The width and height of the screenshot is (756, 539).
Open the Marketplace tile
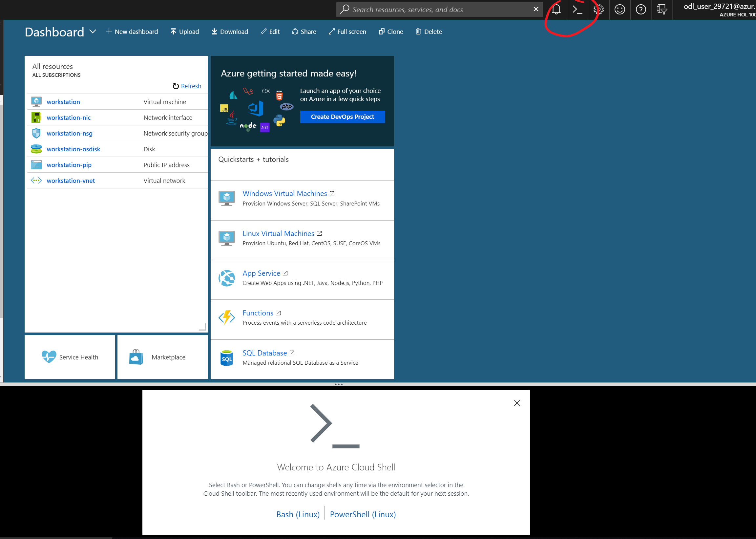(162, 357)
